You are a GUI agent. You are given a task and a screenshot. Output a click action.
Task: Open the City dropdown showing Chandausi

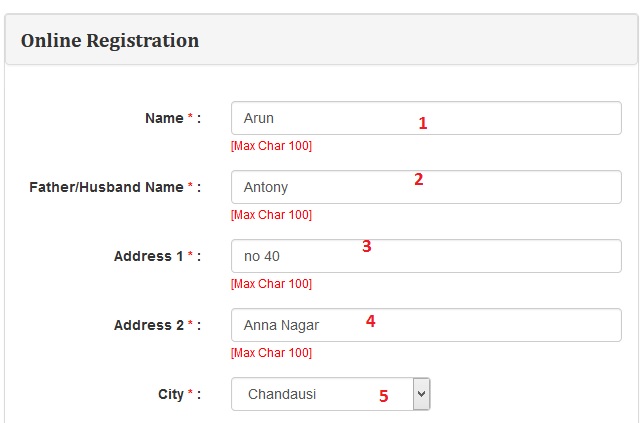[x=330, y=394]
